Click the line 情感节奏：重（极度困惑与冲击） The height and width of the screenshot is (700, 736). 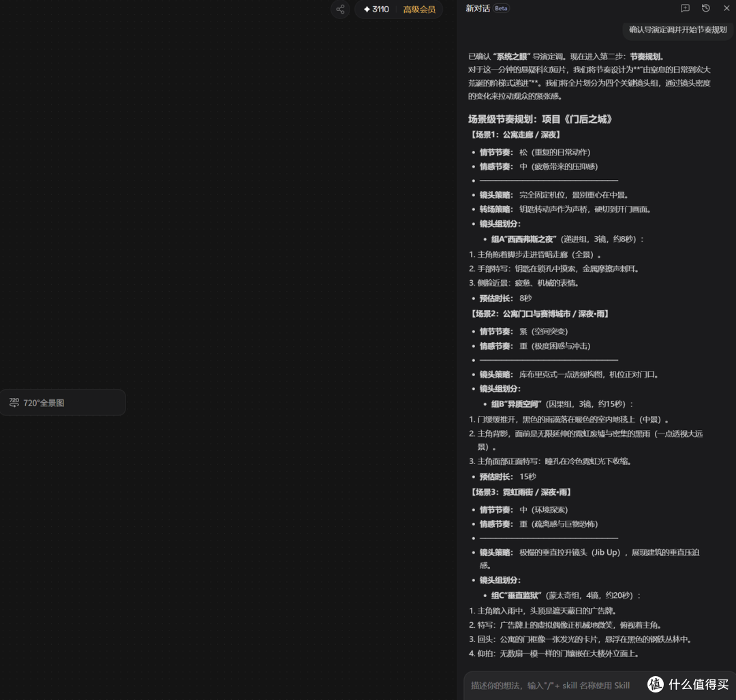(x=535, y=346)
